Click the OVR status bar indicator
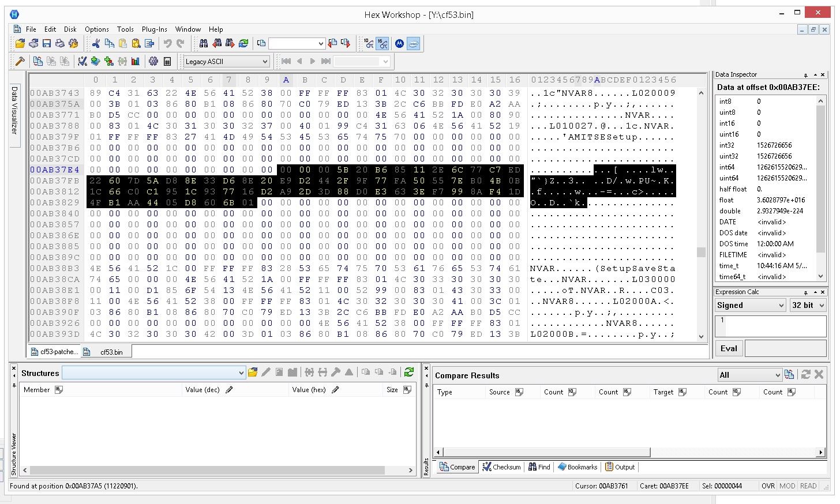Image resolution: width=840 pixels, height=504 pixels. pyautogui.click(x=768, y=486)
